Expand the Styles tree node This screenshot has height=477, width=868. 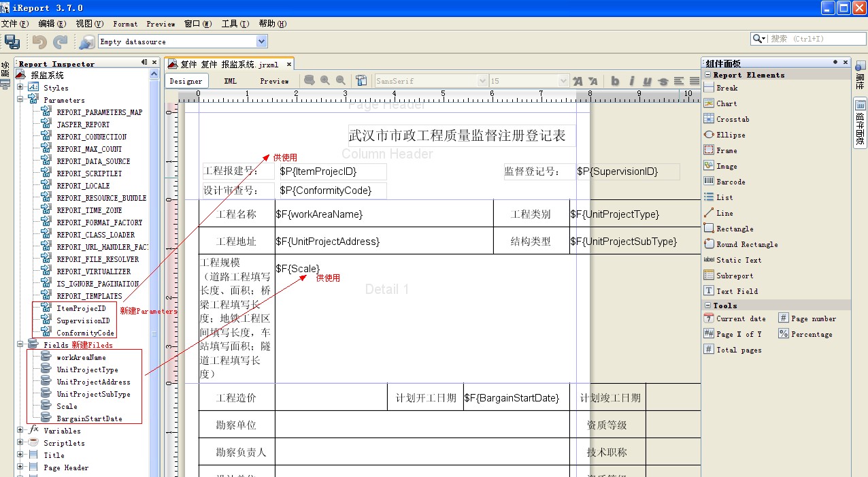(20, 87)
